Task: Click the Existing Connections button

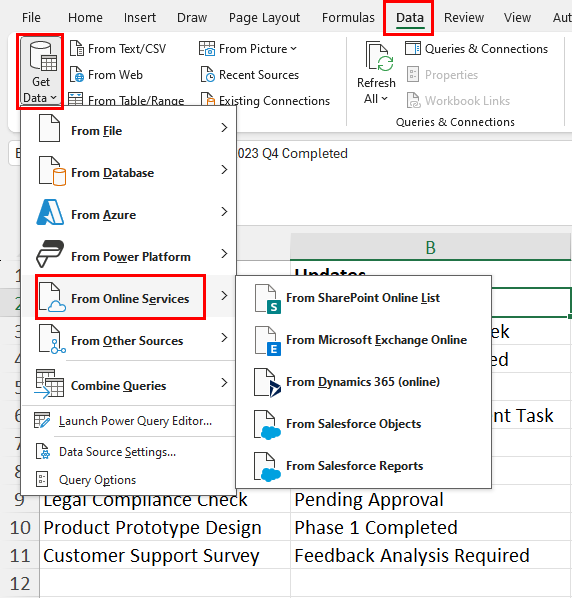Action: pos(265,100)
